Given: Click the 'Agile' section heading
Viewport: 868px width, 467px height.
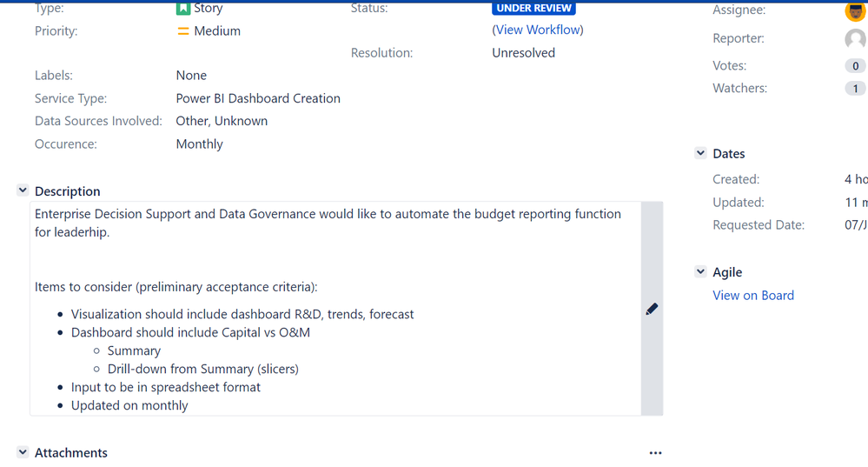Looking at the screenshot, I should click(727, 272).
